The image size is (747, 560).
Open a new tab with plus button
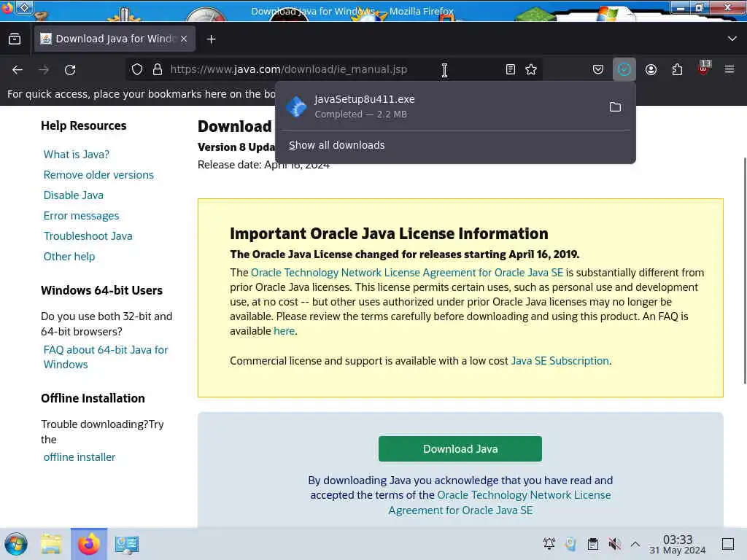click(211, 39)
